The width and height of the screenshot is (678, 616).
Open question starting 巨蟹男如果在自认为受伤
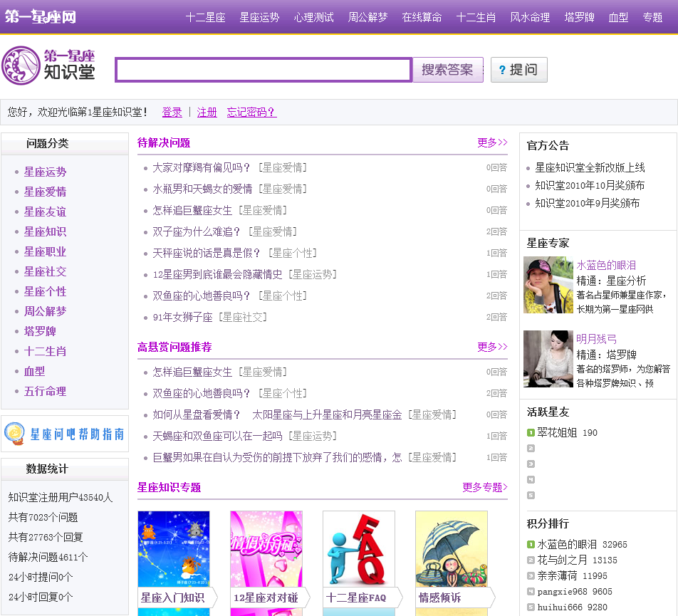(x=277, y=457)
